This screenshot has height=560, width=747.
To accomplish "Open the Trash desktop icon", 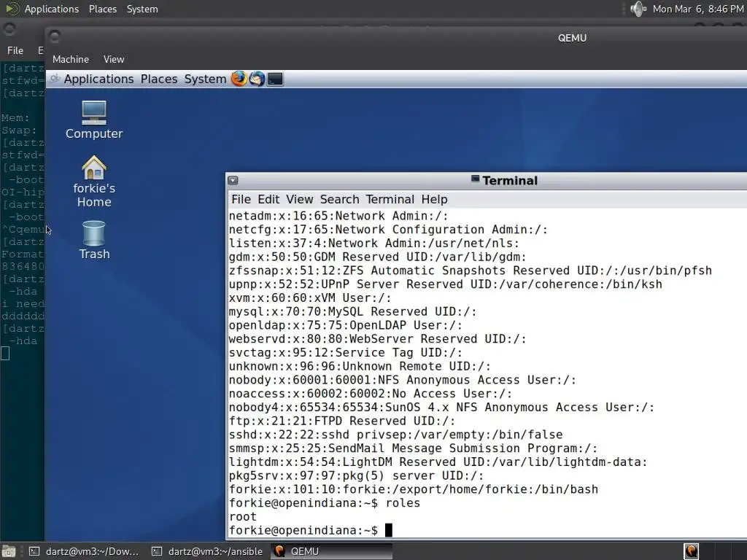I will (x=94, y=240).
